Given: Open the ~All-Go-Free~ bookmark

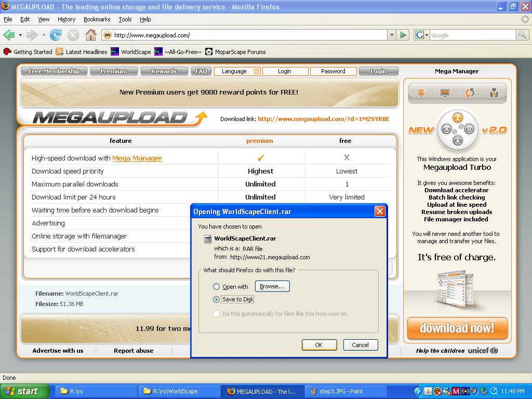Looking at the screenshot, I should (x=178, y=52).
